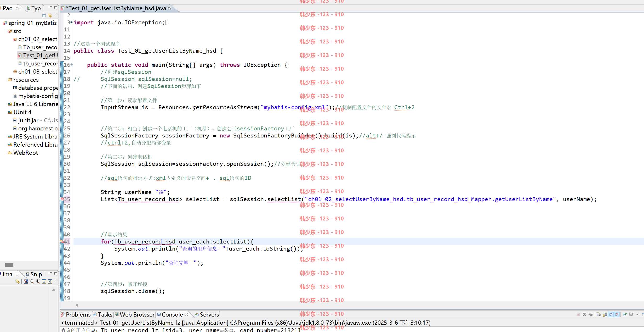This screenshot has height=332, width=644.
Task: Close the Test_01_getUserListByName_hsd.java editor tab
Action: click(x=170, y=8)
